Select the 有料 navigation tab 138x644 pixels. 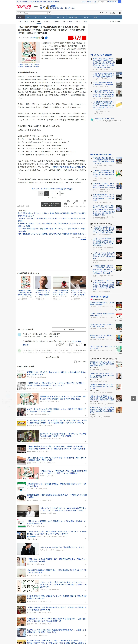[x=95, y=17]
